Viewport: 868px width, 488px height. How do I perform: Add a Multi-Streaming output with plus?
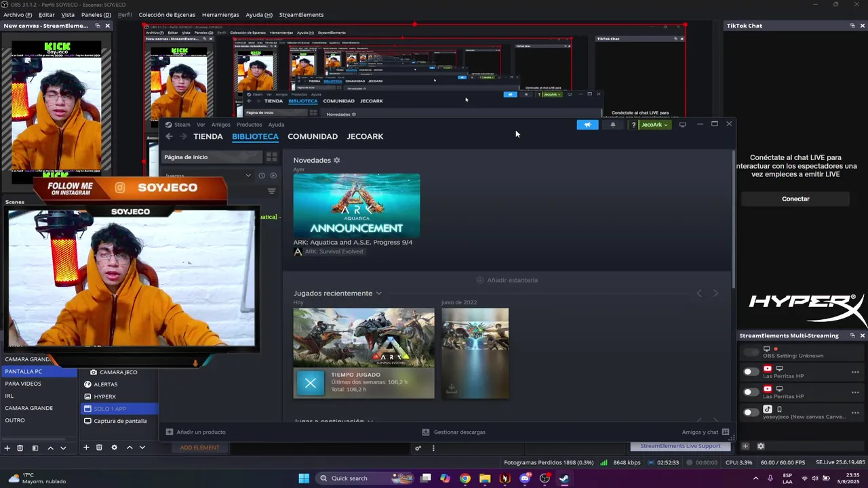(745, 446)
